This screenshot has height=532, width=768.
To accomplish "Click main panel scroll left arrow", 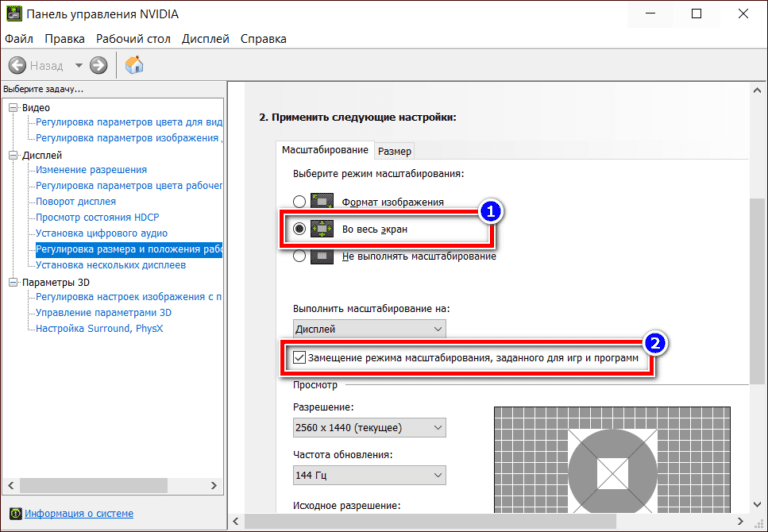I will [236, 521].
